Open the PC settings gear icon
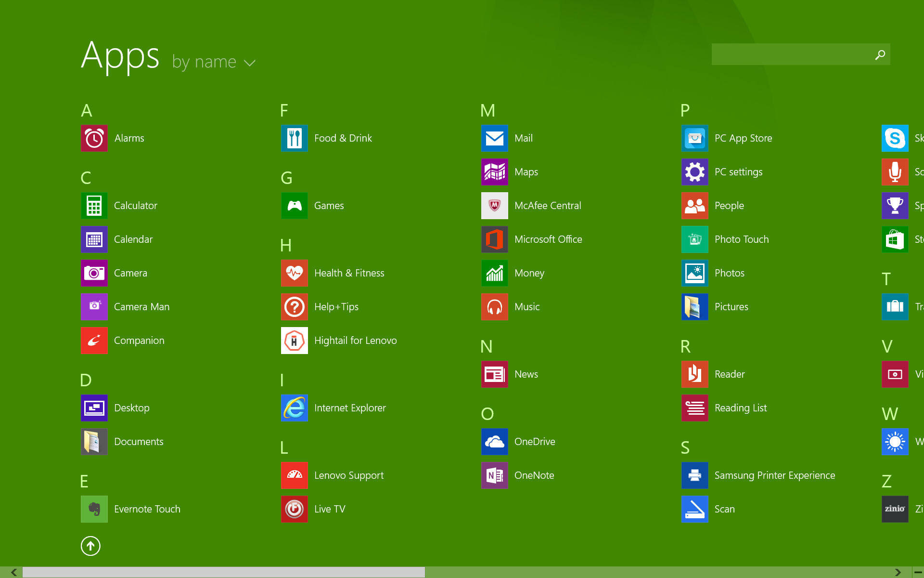This screenshot has height=578, width=924. click(694, 172)
